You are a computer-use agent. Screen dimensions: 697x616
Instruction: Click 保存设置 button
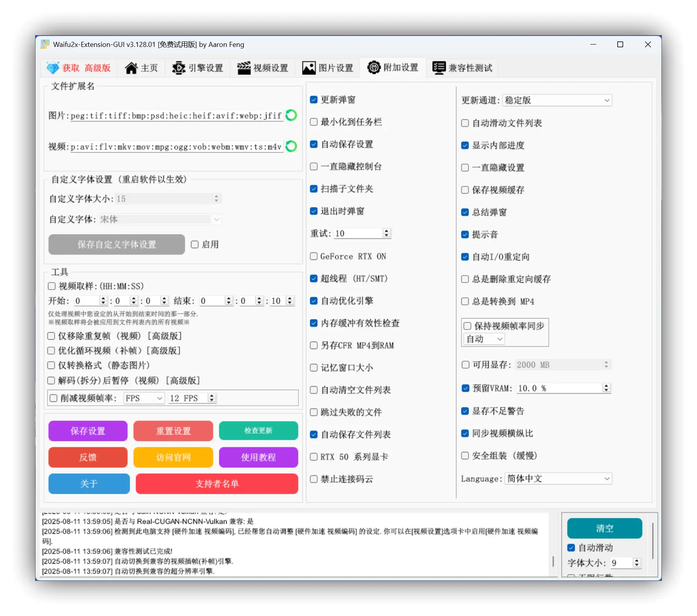(x=88, y=431)
